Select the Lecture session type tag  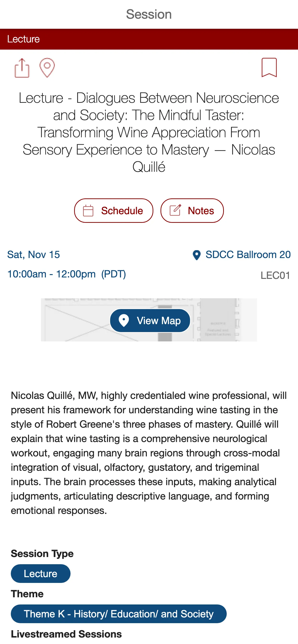[x=41, y=574]
